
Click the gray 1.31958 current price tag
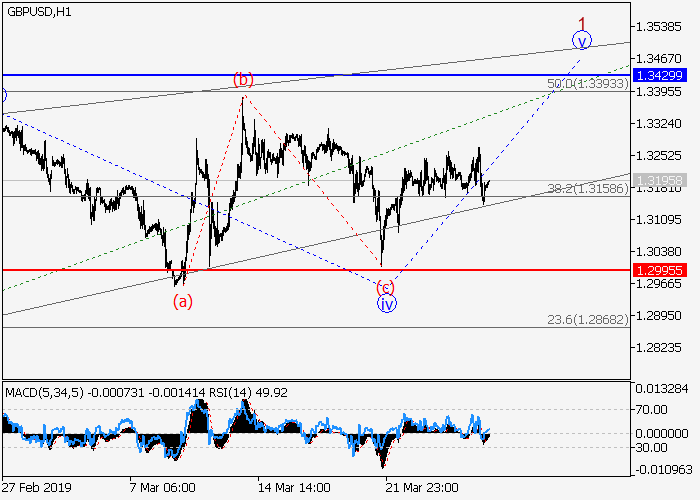pos(663,181)
